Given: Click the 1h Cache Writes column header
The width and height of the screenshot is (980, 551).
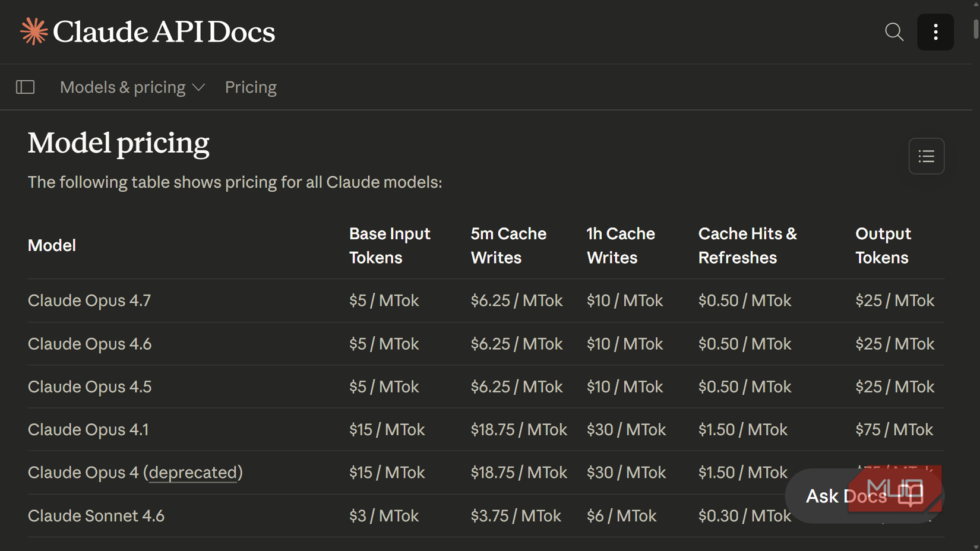Looking at the screenshot, I should click(621, 245).
